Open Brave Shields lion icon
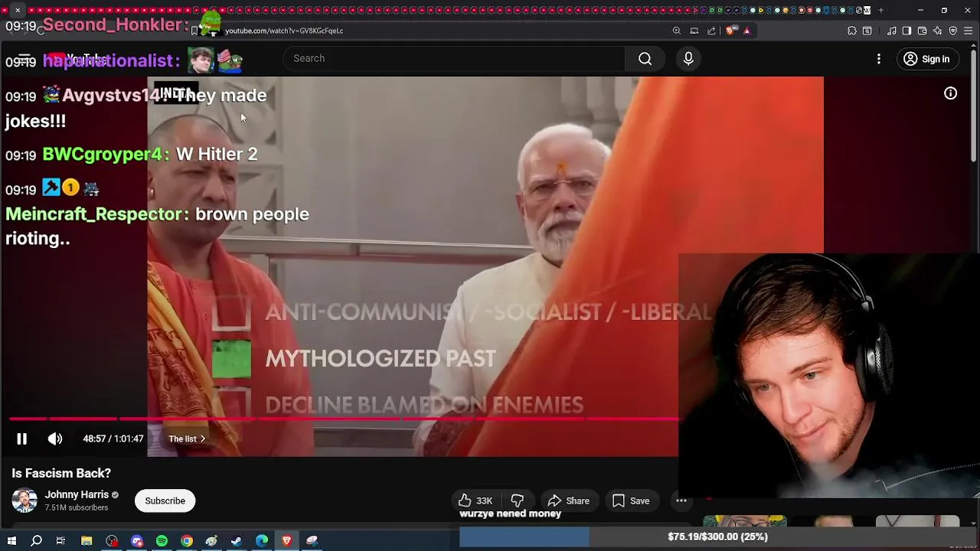The image size is (980, 551). (730, 31)
